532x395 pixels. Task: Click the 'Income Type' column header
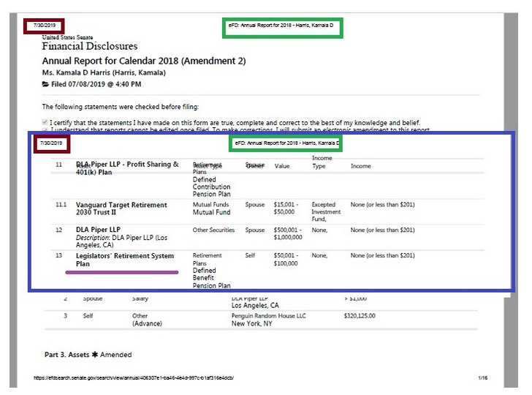[322, 162]
